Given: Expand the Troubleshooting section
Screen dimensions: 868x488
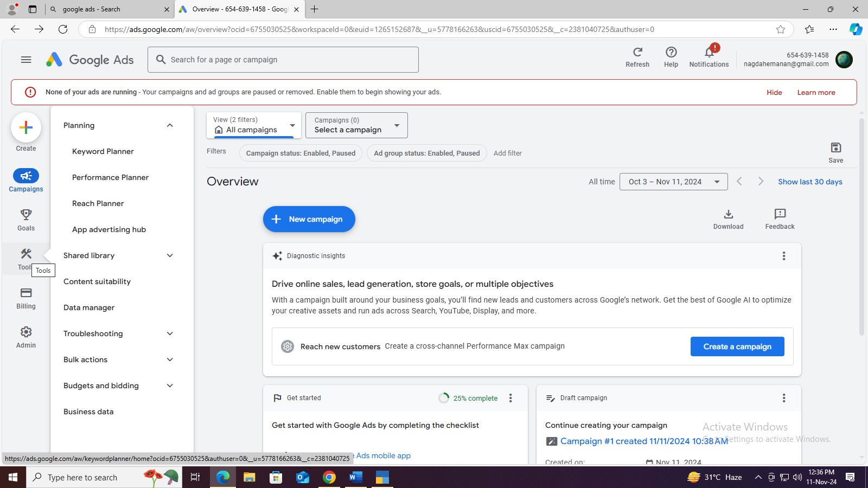Looking at the screenshot, I should (x=170, y=333).
